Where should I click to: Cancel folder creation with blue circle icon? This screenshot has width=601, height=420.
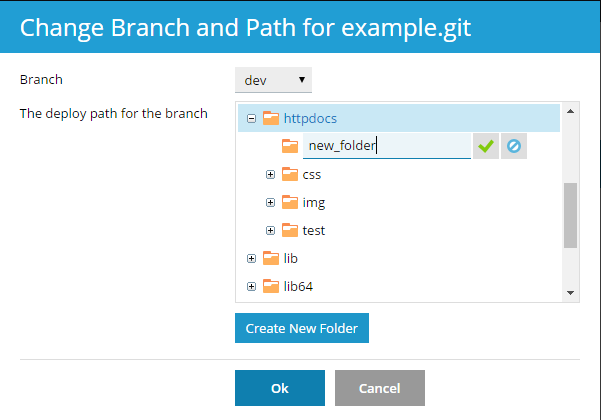tap(513, 146)
